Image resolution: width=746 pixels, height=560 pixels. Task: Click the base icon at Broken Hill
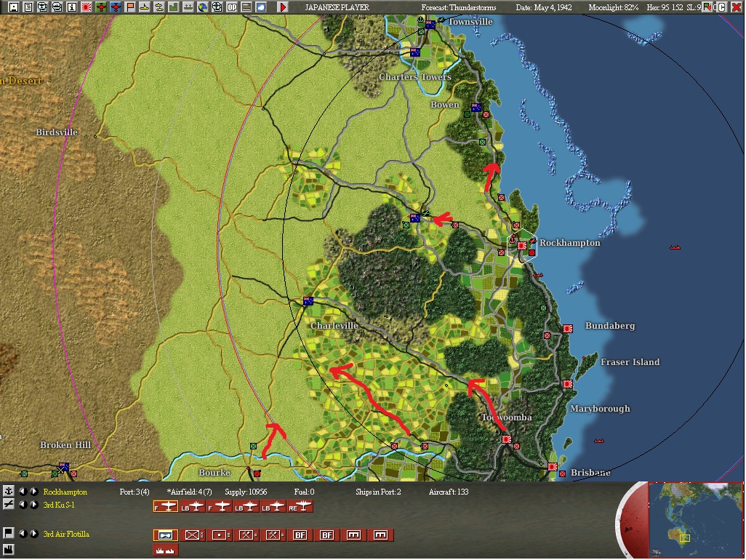tap(63, 467)
